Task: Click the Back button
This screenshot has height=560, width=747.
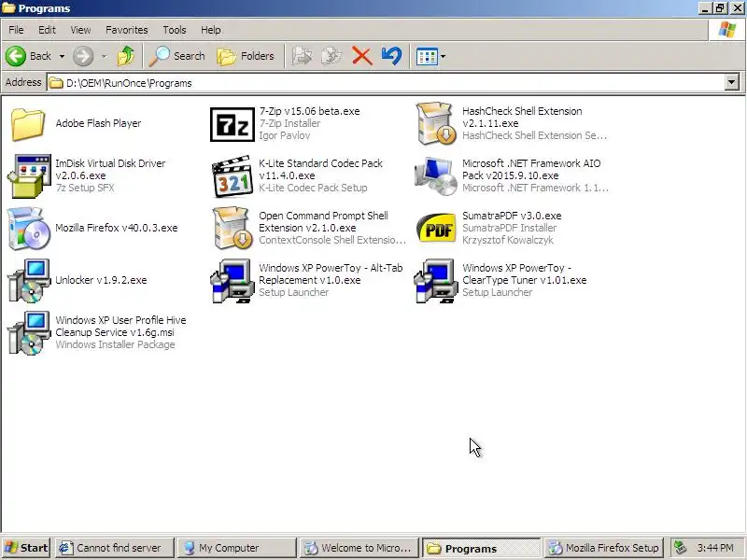Action: point(29,56)
